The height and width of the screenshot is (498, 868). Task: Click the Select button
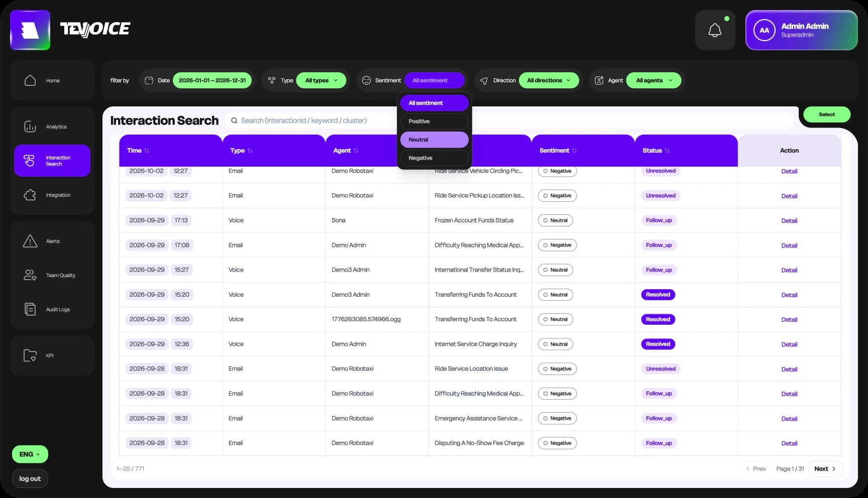[827, 114]
